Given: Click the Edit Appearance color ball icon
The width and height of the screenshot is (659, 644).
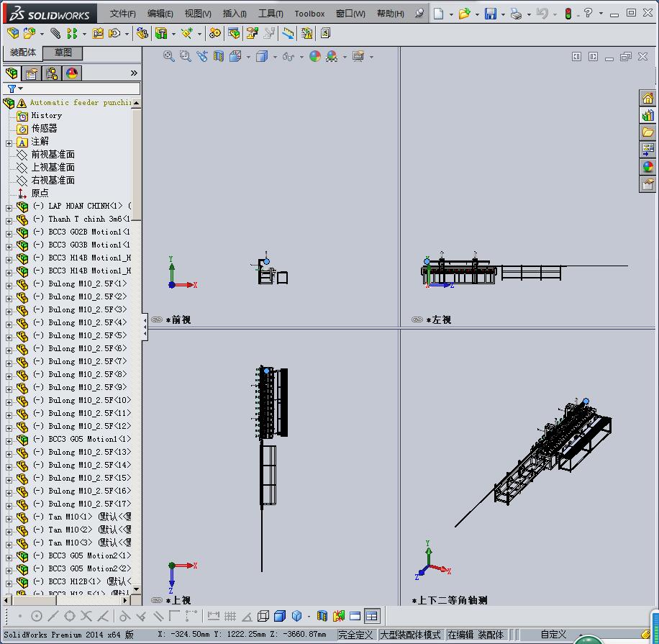Looking at the screenshot, I should coord(315,56).
